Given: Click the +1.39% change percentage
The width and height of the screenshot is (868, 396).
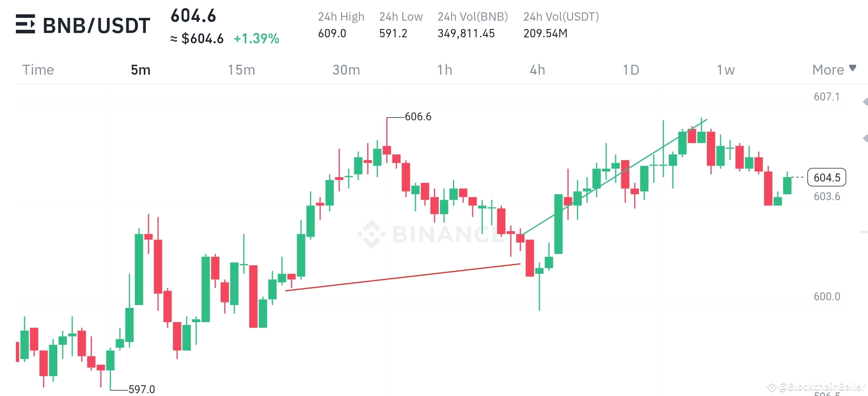Looking at the screenshot, I should pyautogui.click(x=256, y=39).
